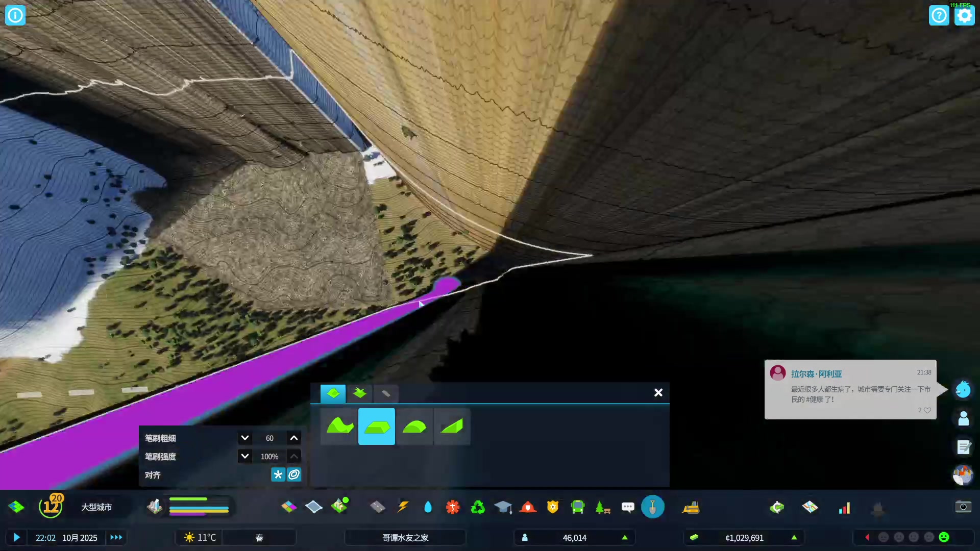Open the parks and recreation menu
Viewport: 980px width, 551px height.
[x=603, y=507]
